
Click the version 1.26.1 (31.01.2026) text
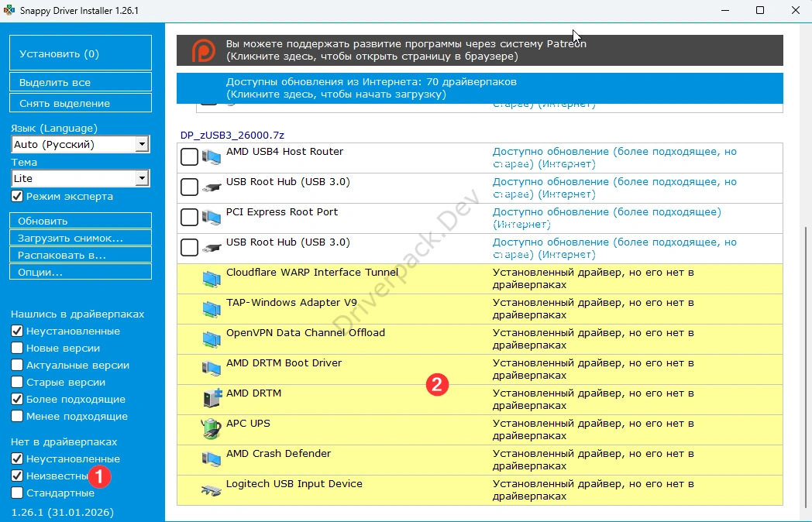(x=62, y=512)
